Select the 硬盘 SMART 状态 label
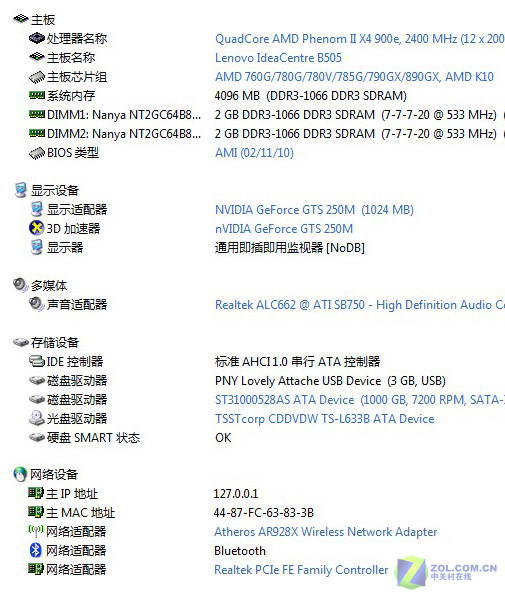 pos(94,438)
